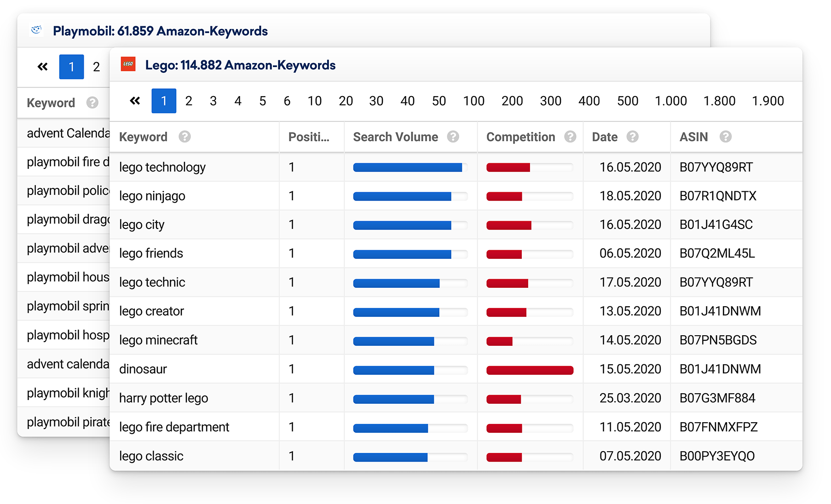Sort by Competition column header
This screenshot has width=831, height=504.
[x=520, y=137]
